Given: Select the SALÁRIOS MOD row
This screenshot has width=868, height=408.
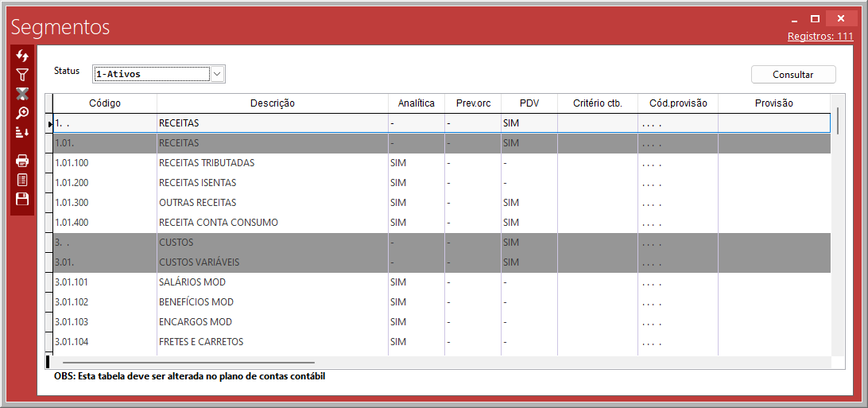Looking at the screenshot, I should coord(442,282).
